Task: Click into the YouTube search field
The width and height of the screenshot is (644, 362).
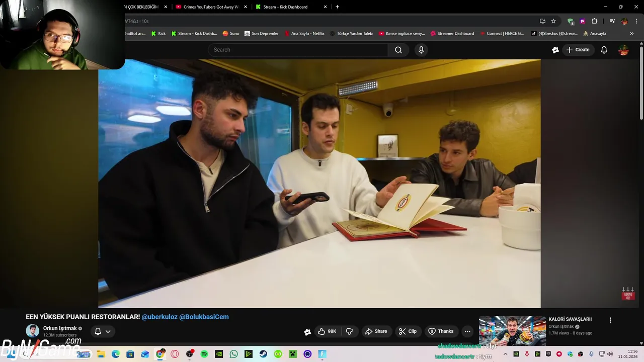Action: click(x=298, y=50)
